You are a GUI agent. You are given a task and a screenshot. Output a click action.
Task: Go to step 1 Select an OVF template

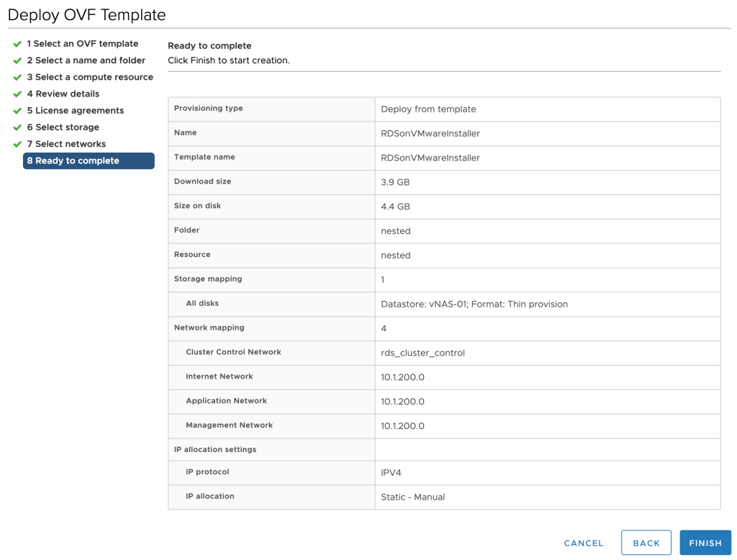point(82,44)
